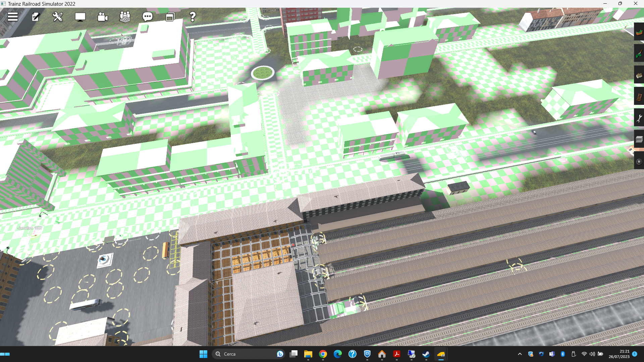Open the window layout menu

click(170, 17)
